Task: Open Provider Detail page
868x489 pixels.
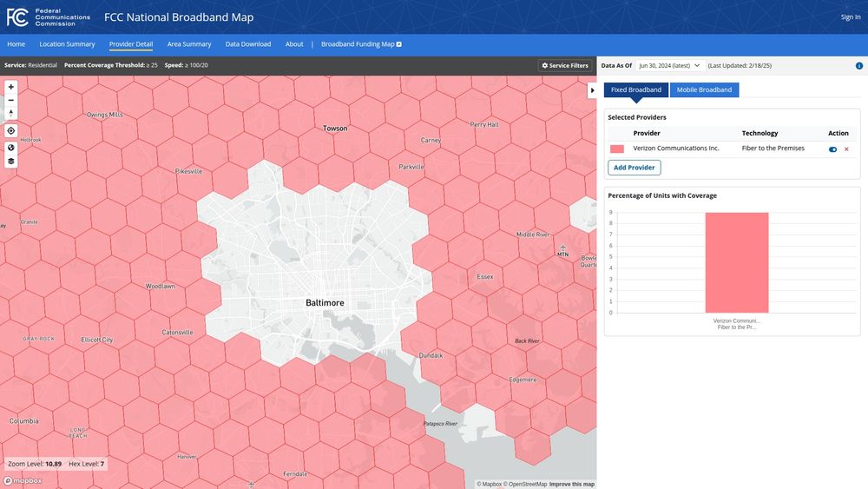Action: click(x=131, y=44)
